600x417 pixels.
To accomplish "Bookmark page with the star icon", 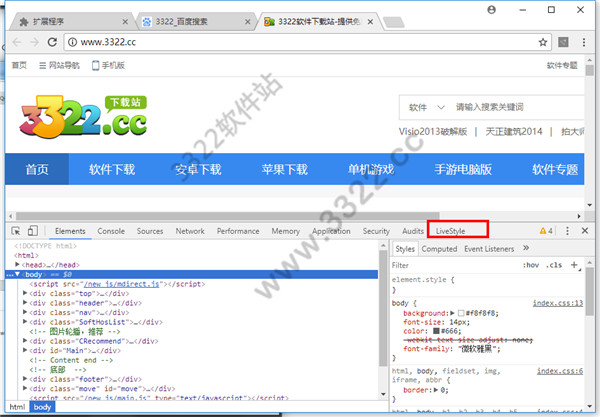I will coord(543,42).
